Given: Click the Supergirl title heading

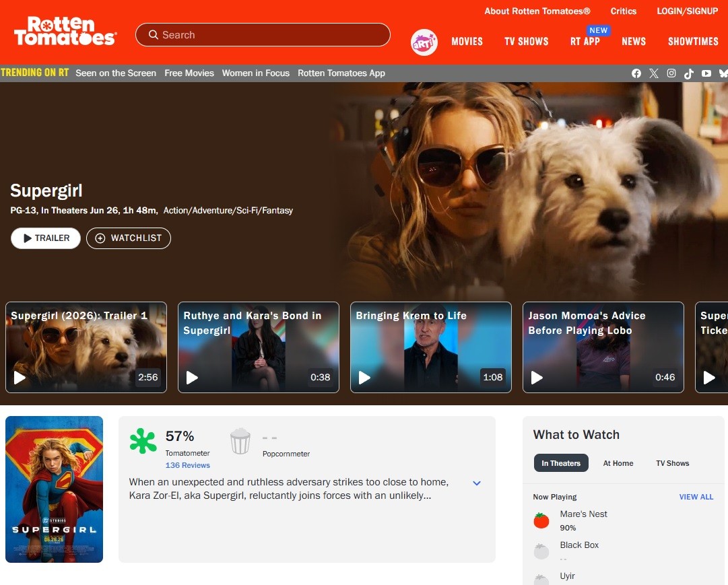Looking at the screenshot, I should click(46, 191).
